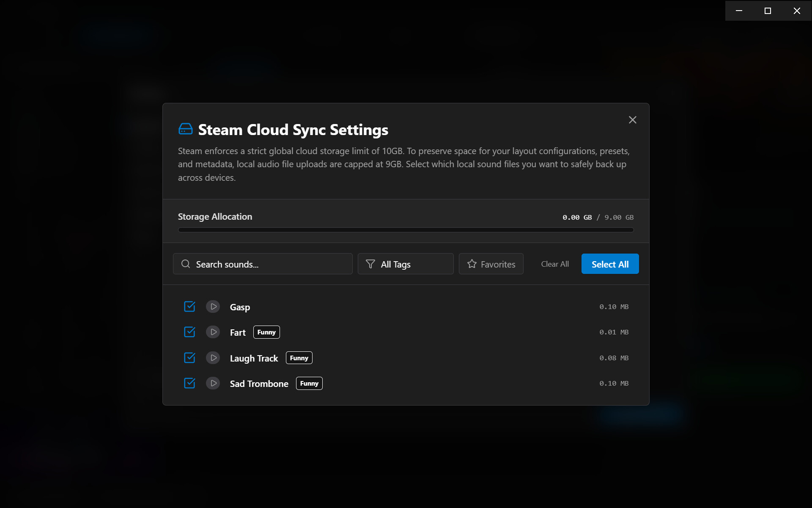The height and width of the screenshot is (508, 812).
Task: Uncheck the Laugh Track checkbox
Action: [x=189, y=358]
